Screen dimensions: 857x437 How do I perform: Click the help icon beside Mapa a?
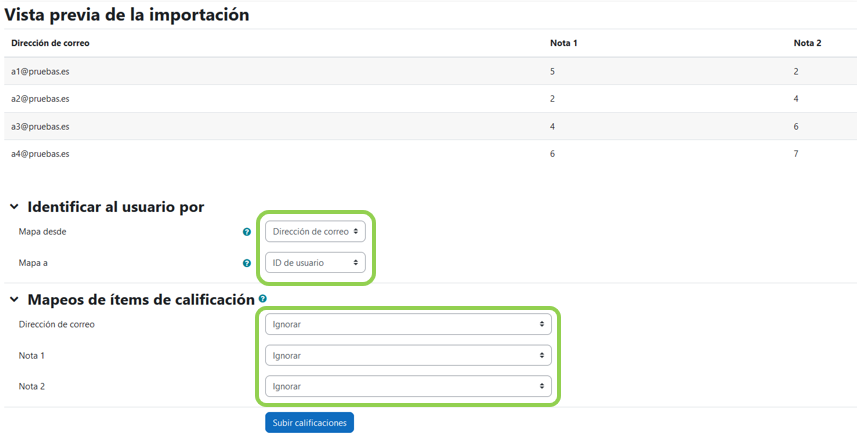(x=247, y=264)
